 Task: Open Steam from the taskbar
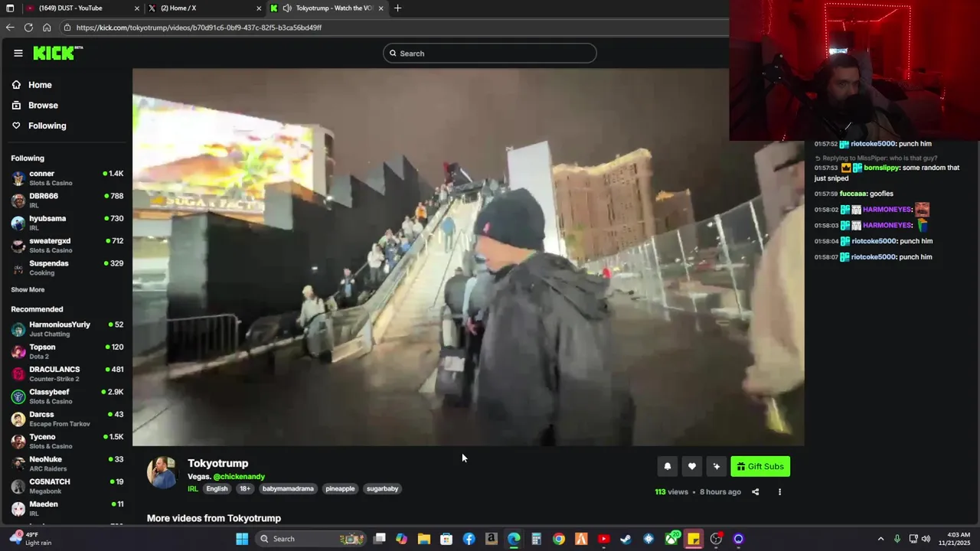(626, 539)
